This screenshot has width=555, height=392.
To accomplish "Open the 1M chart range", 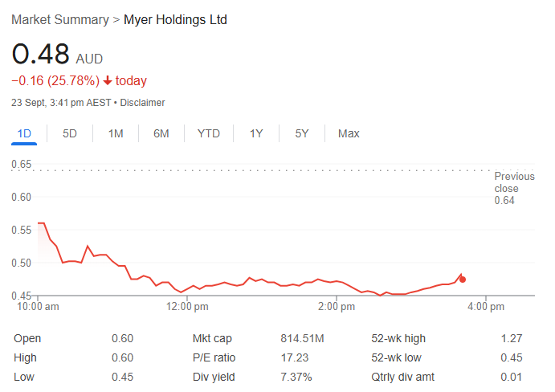I will [116, 133].
